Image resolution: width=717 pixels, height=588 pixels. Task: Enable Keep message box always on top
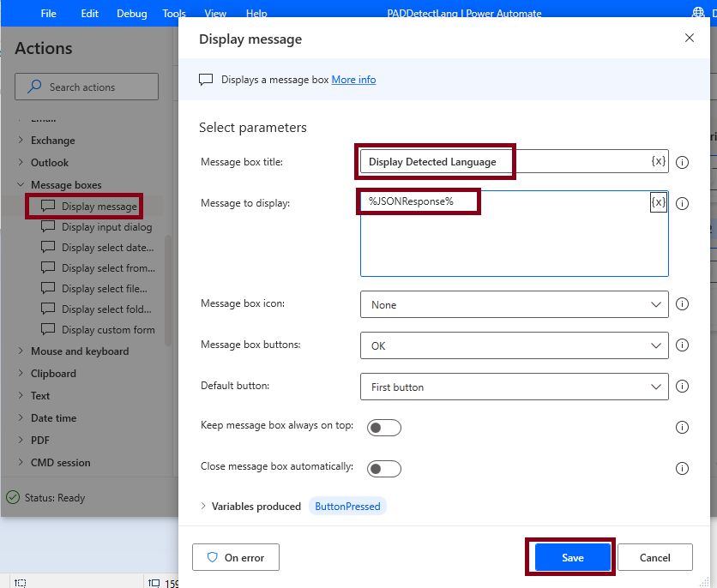383,427
